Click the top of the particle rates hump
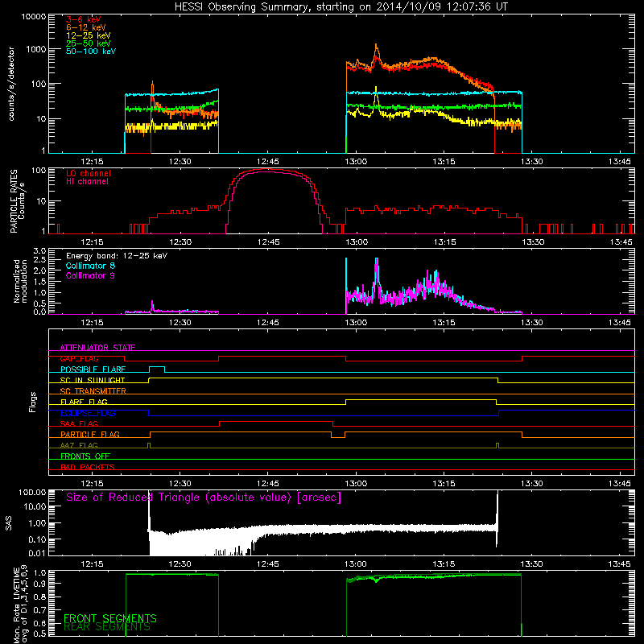This screenshot has height=644, width=644. click(267, 170)
